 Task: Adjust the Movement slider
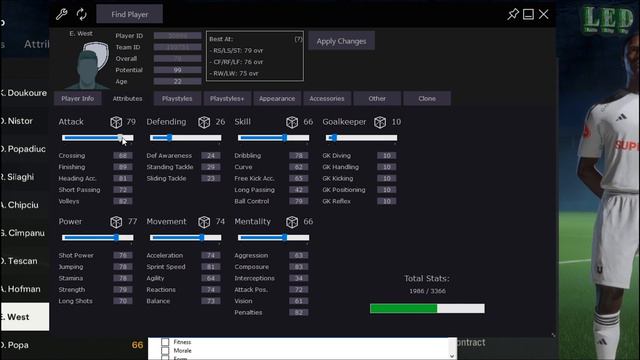[x=186, y=238]
